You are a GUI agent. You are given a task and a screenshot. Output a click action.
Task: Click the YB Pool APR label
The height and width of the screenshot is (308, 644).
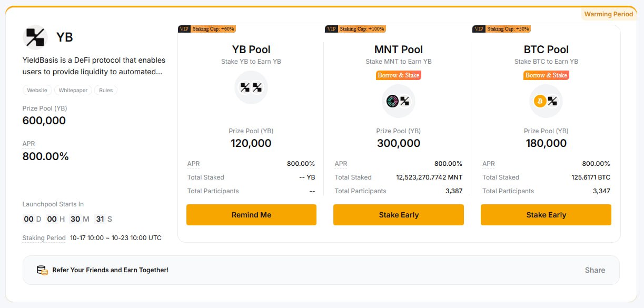(193, 164)
